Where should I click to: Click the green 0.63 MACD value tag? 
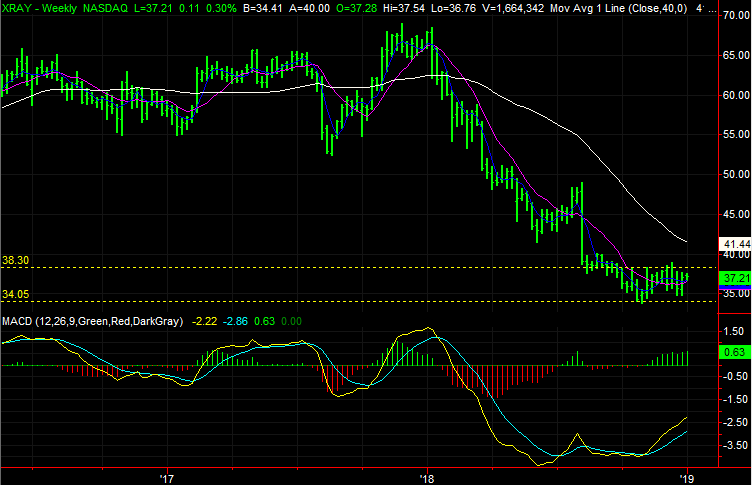click(x=735, y=352)
